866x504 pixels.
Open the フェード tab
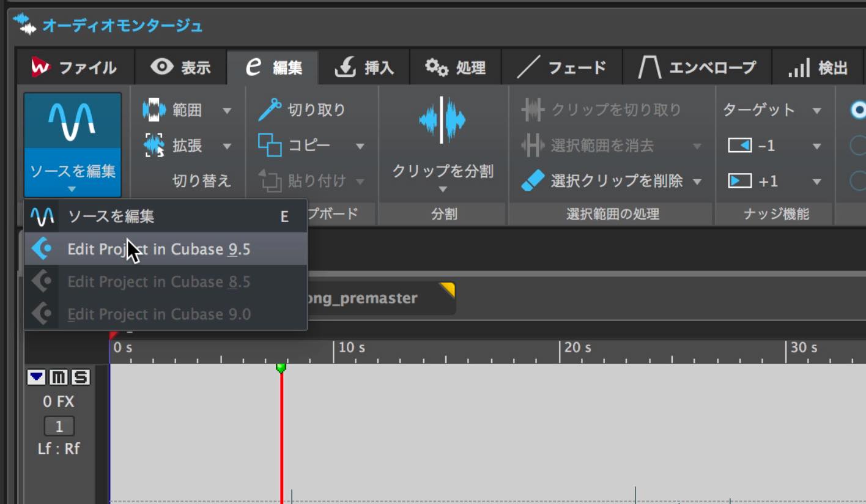(x=561, y=67)
